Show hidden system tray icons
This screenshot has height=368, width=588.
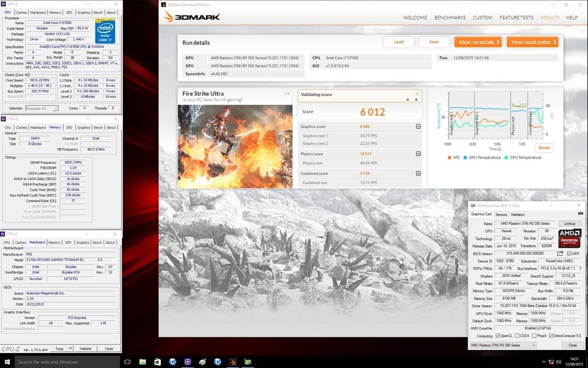point(544,362)
